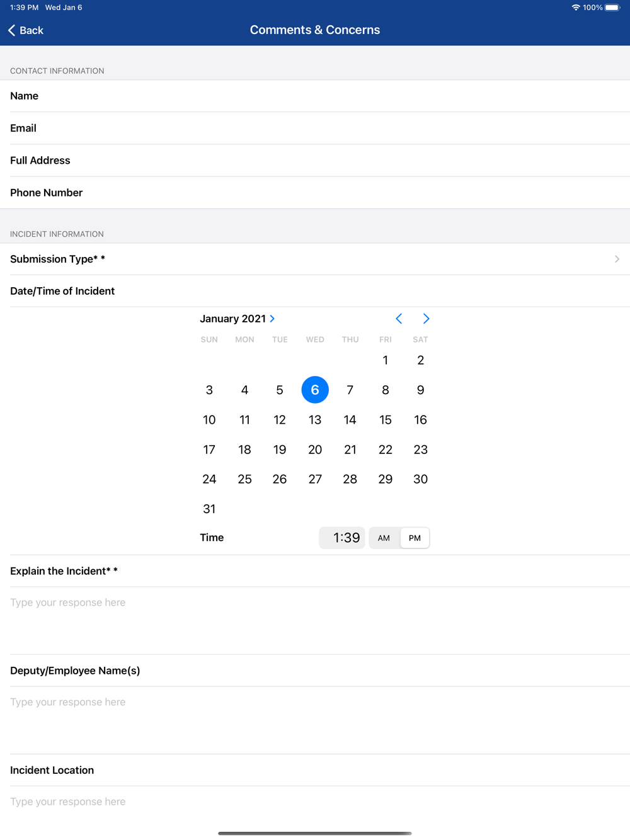Select AM for incident time
Viewport: 630px width, 840px height.
tap(384, 538)
